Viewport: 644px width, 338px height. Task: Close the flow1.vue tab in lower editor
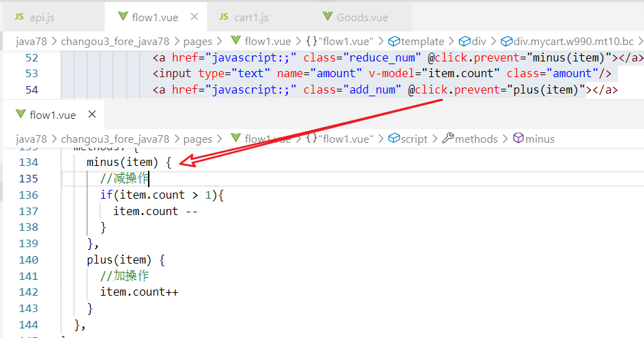point(92,114)
